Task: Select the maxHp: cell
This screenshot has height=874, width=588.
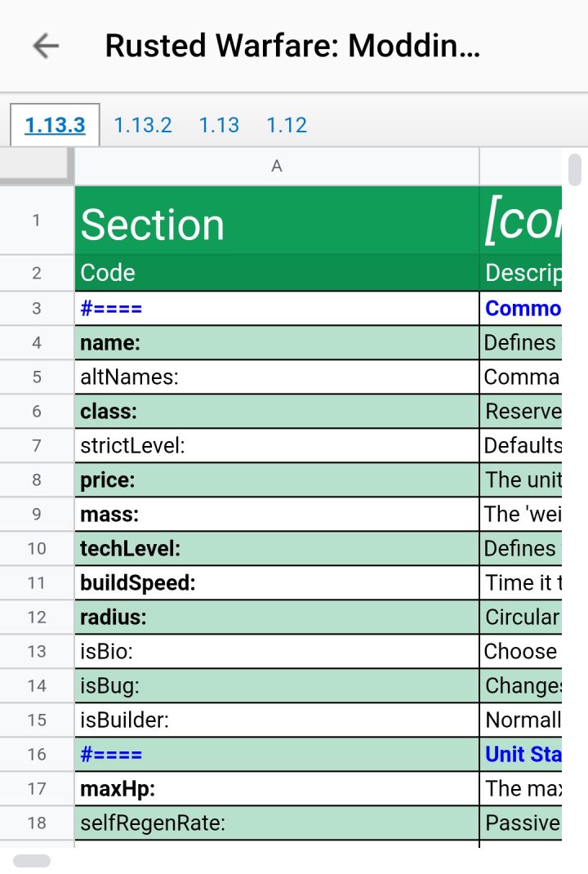Action: [x=277, y=789]
